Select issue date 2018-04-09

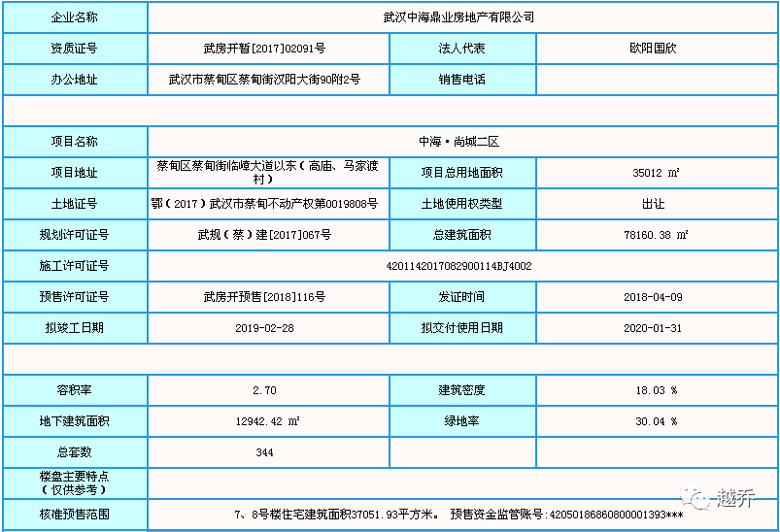pos(653,297)
